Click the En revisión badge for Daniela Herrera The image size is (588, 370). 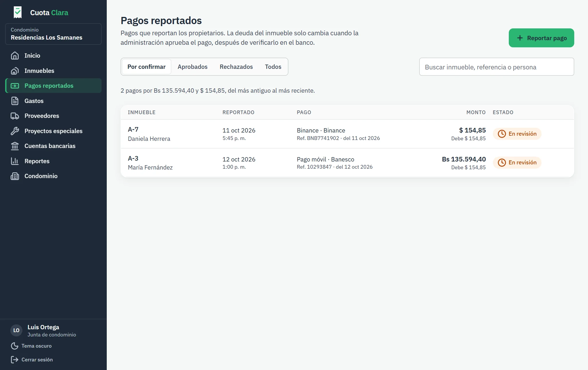pyautogui.click(x=517, y=134)
